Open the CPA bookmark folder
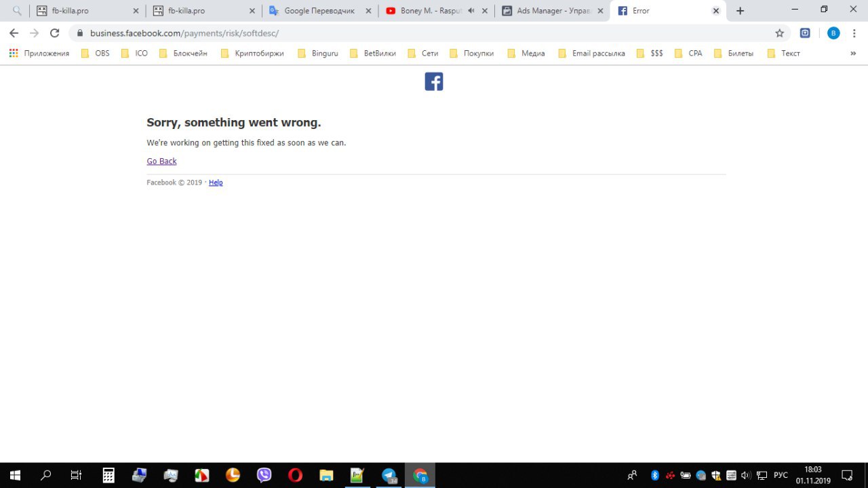The image size is (868, 488). tap(688, 53)
